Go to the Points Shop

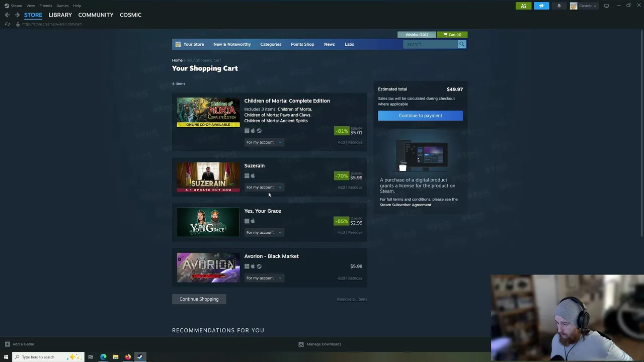[302, 44]
